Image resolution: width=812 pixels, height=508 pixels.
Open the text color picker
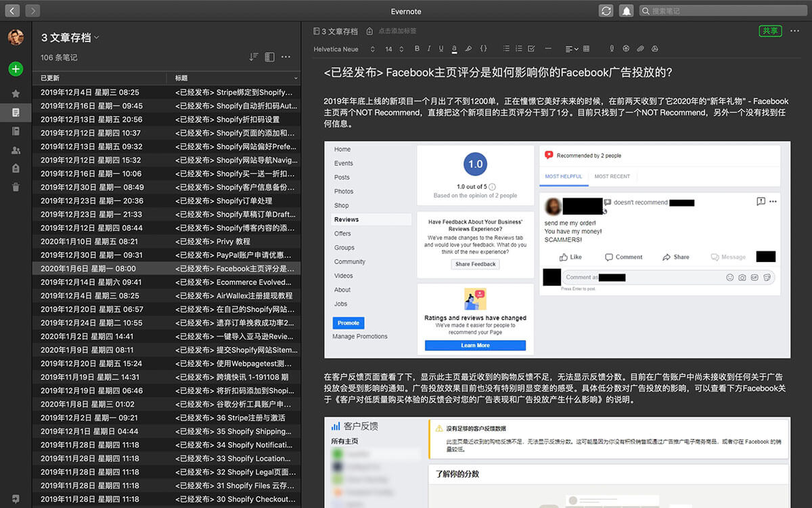tap(454, 49)
